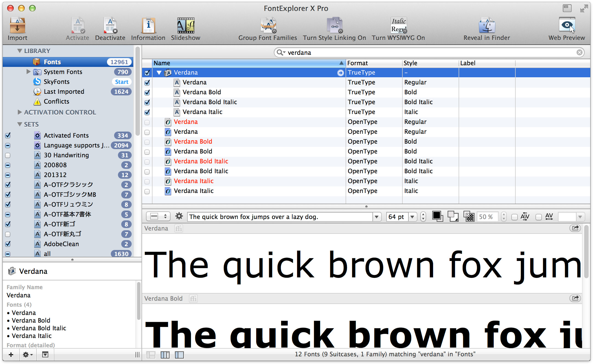593x364 pixels.
Task: Click the Import icon in toolbar
Action: [18, 28]
